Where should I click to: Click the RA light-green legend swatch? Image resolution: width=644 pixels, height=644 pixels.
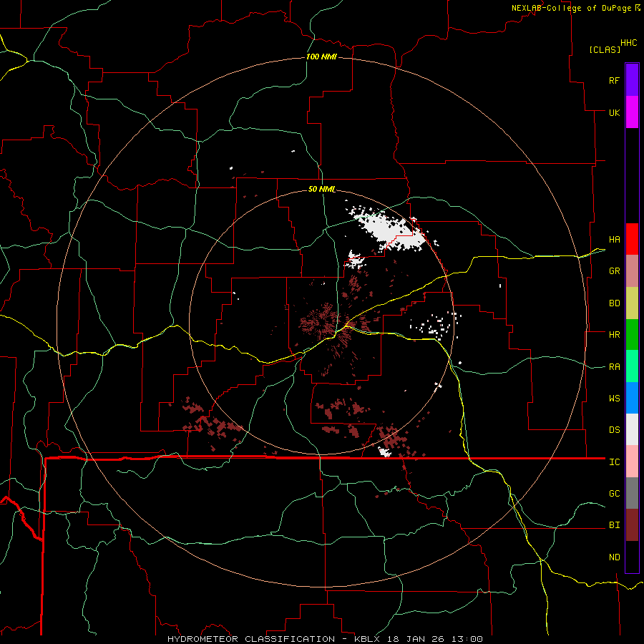coord(632,366)
